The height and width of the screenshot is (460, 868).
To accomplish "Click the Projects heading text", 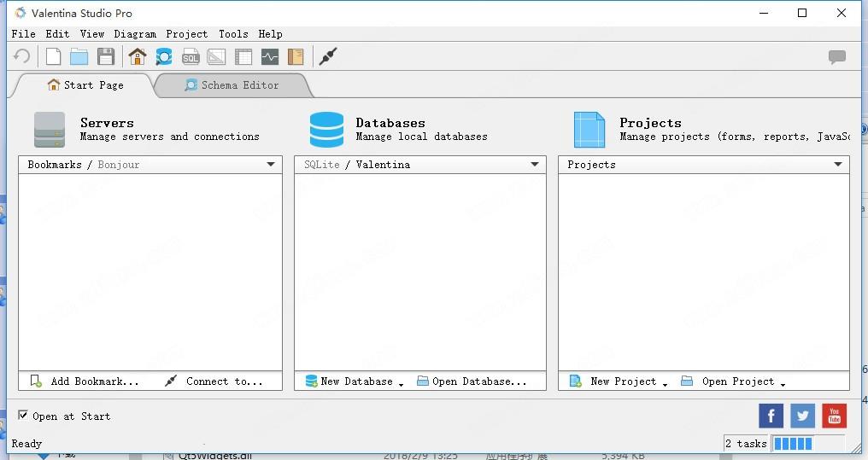I will (x=650, y=123).
